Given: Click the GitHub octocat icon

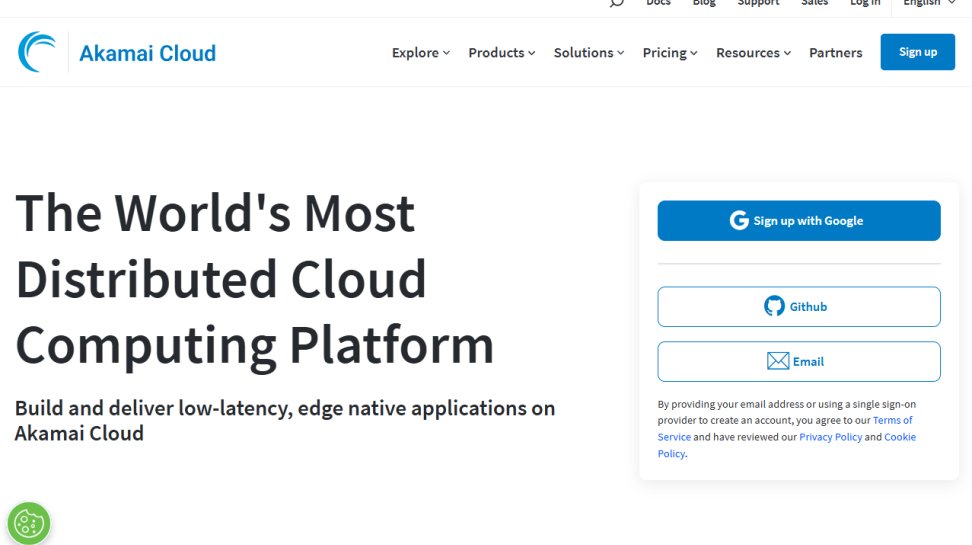Looking at the screenshot, I should (x=774, y=306).
